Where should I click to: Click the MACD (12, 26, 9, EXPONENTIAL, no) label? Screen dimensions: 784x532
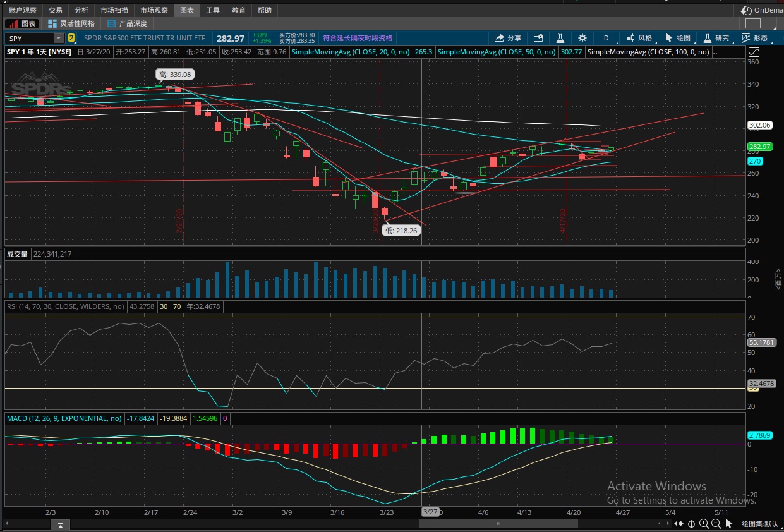[64, 418]
